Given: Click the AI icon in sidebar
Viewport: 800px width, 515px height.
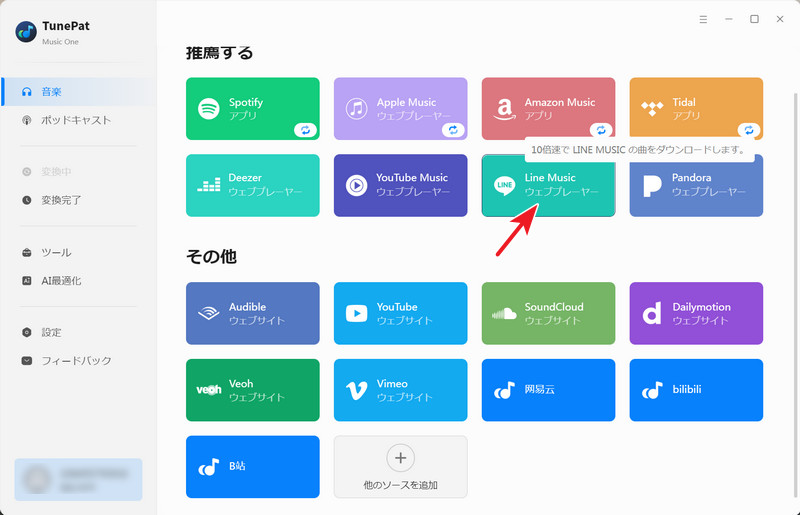Looking at the screenshot, I should point(27,281).
